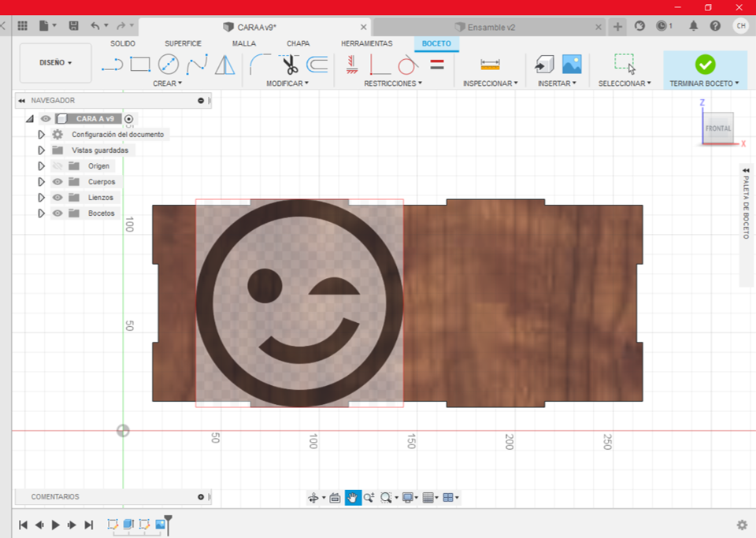The height and width of the screenshot is (538, 756).
Task: Switch to the SOLIDO ribbon tab
Action: pyautogui.click(x=123, y=43)
